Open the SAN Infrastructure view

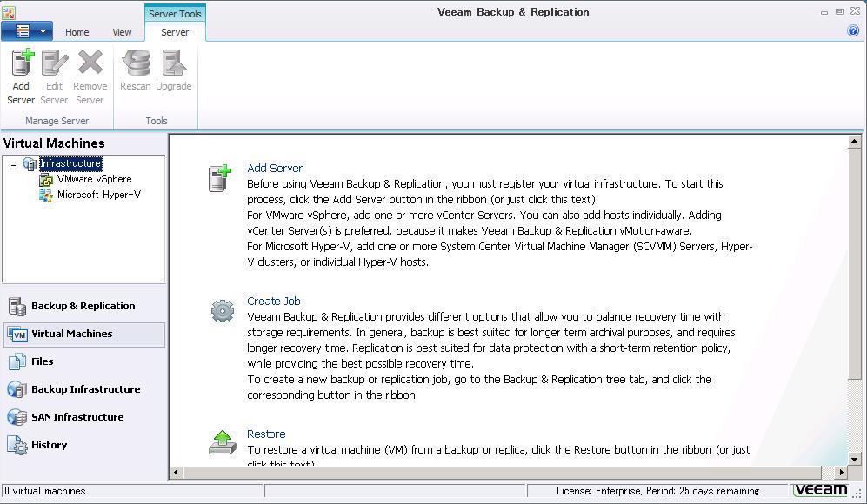coord(84,417)
